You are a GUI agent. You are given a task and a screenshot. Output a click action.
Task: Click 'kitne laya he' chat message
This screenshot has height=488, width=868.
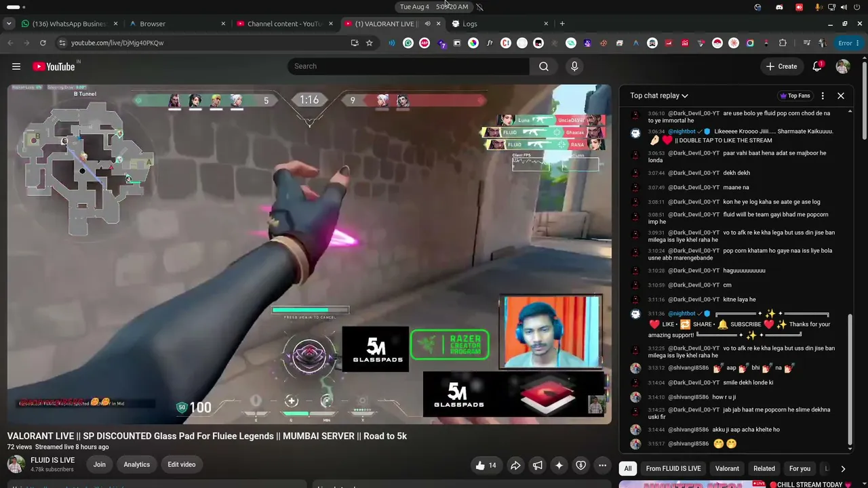pos(739,300)
